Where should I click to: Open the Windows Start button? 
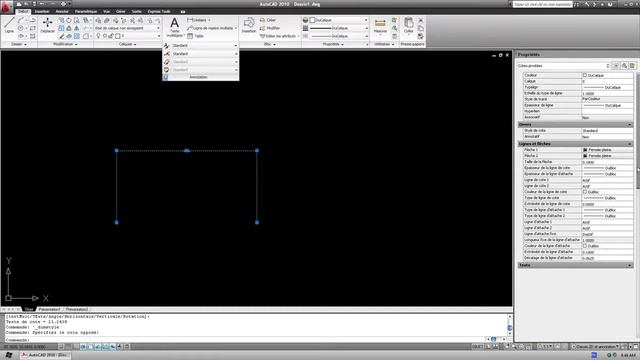click(x=9, y=355)
